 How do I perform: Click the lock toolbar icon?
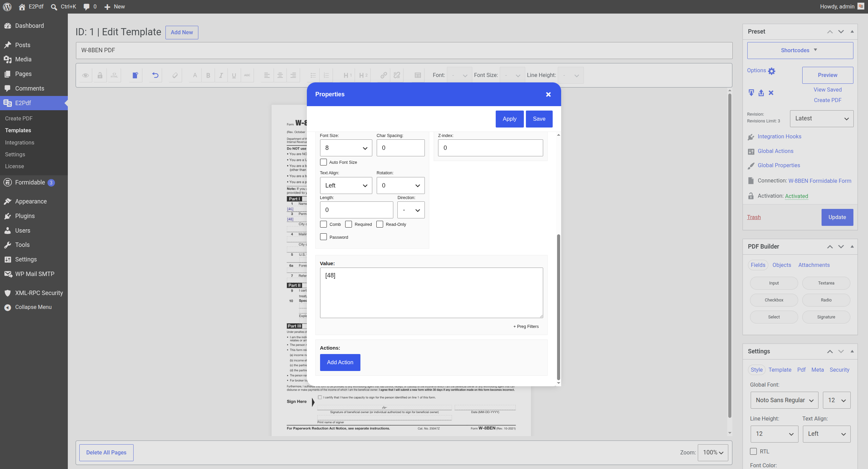(x=100, y=75)
